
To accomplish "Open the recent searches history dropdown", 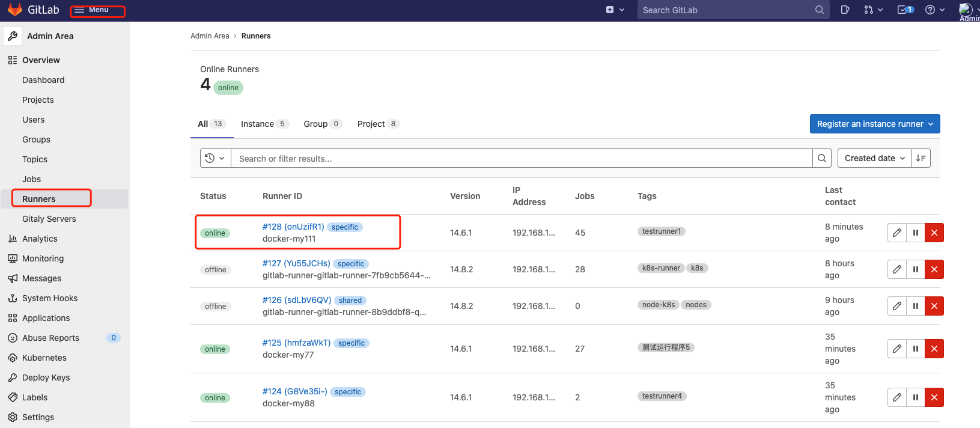I will point(215,158).
